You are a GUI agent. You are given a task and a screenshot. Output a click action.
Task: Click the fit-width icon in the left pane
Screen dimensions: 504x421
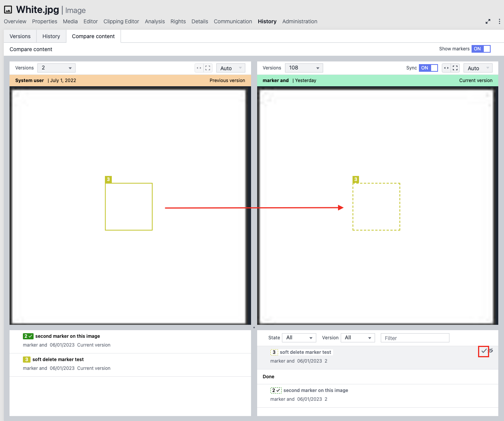click(199, 68)
